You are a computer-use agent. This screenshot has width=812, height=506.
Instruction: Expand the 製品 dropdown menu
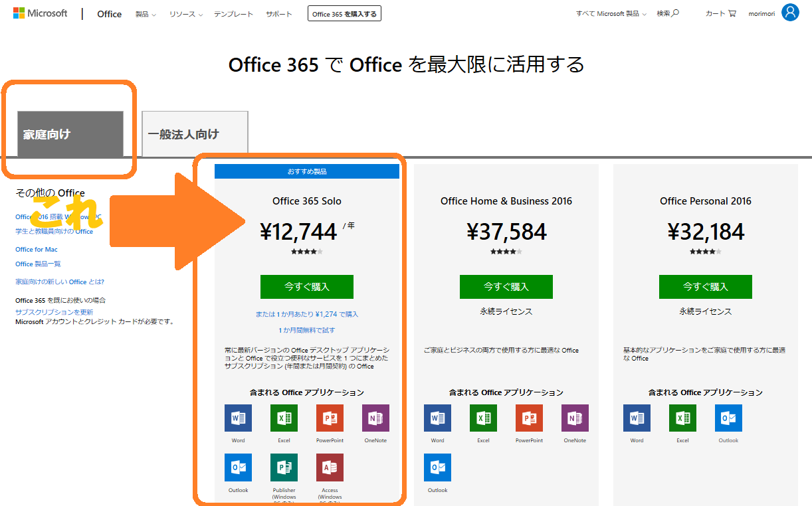click(x=146, y=14)
